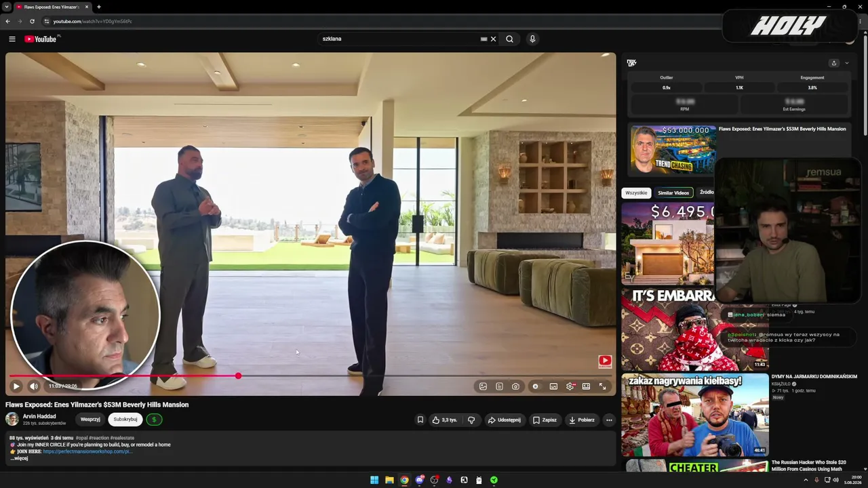The width and height of the screenshot is (868, 488).
Task: Open Discord from the taskbar
Action: [419, 480]
